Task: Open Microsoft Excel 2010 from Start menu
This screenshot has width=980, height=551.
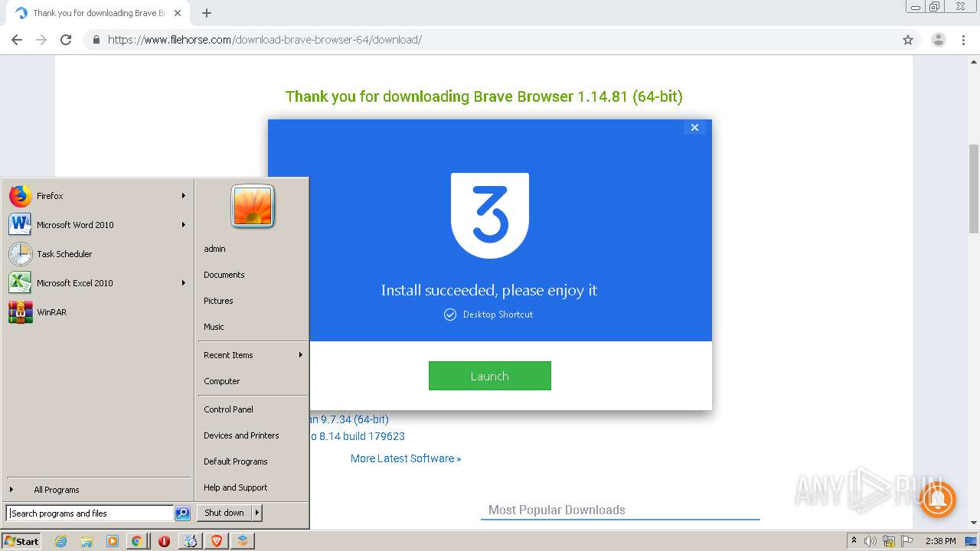Action: coord(96,283)
